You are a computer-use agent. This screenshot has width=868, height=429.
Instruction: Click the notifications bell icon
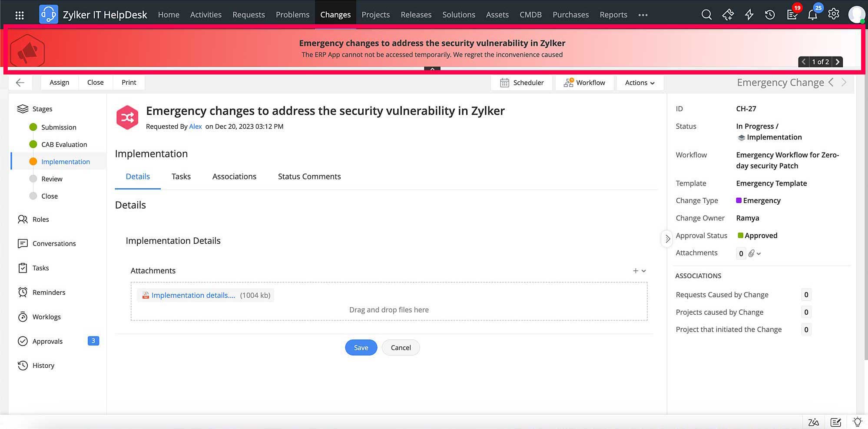[812, 15]
